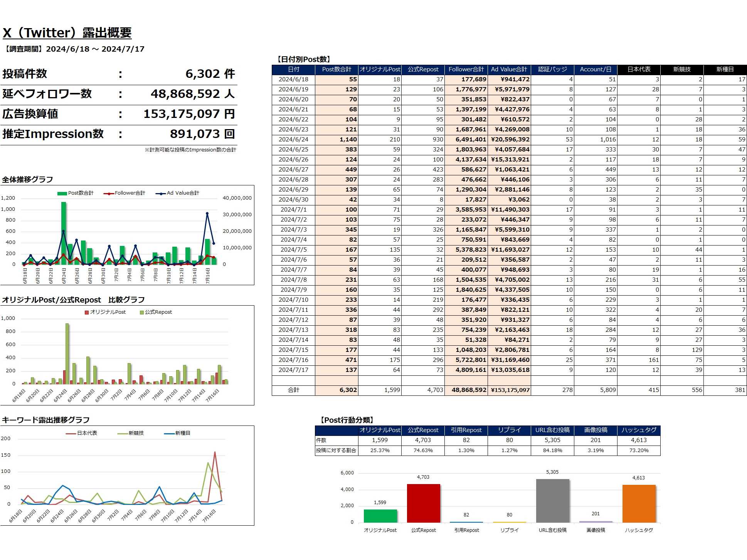
Task: Click the 新競技 legend line
Action: pos(123,434)
